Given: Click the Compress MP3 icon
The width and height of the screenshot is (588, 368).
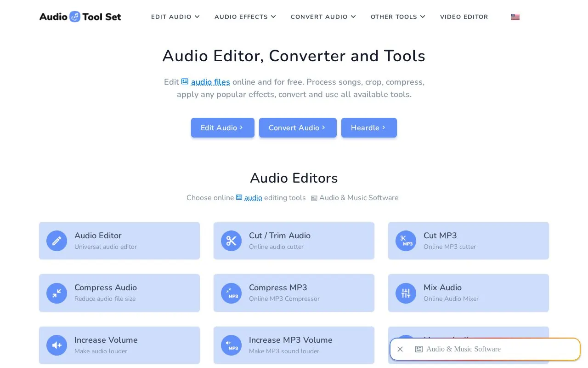Looking at the screenshot, I should point(231,293).
